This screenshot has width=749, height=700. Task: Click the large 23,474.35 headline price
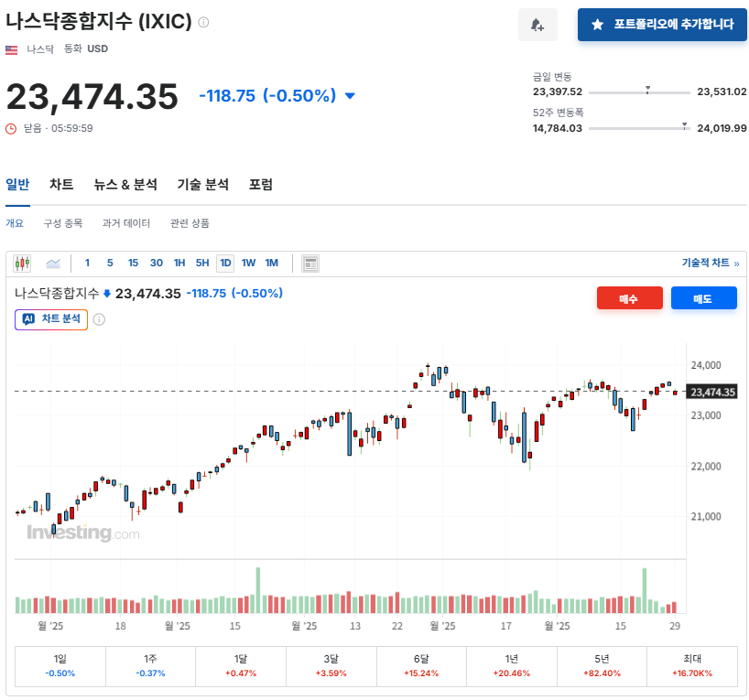click(92, 97)
